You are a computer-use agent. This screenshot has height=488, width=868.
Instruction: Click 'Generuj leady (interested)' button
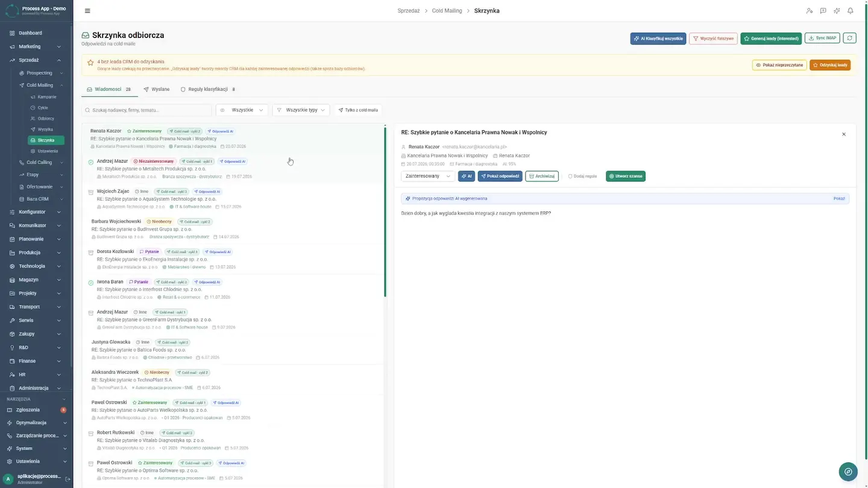click(771, 38)
